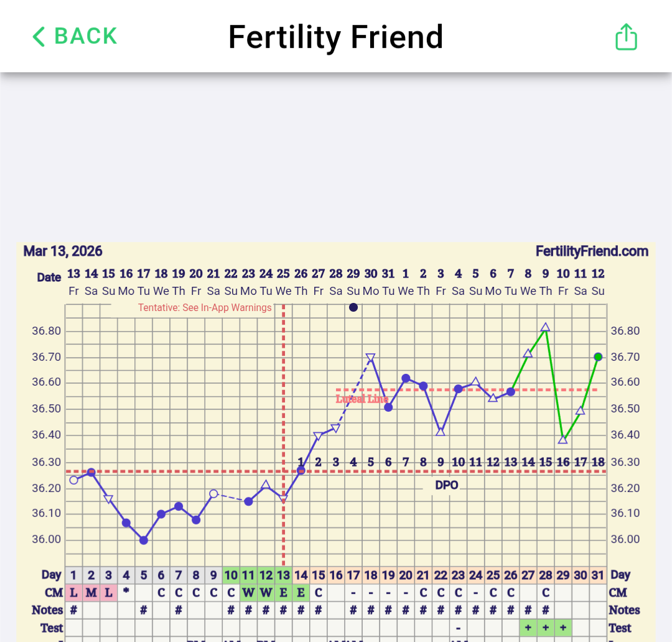Tap the negative test mark on day 23
Image resolution: width=672 pixels, height=642 pixels.
[x=458, y=627]
